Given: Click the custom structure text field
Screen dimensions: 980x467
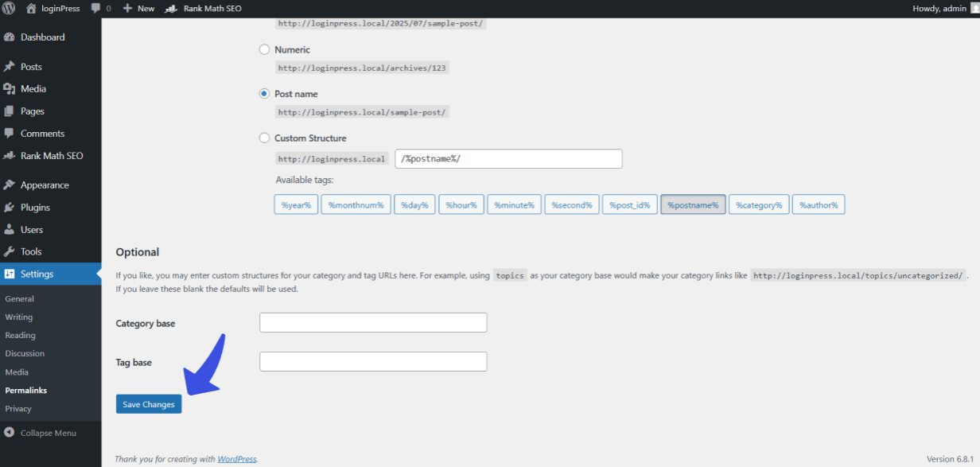Looking at the screenshot, I should pyautogui.click(x=508, y=159).
